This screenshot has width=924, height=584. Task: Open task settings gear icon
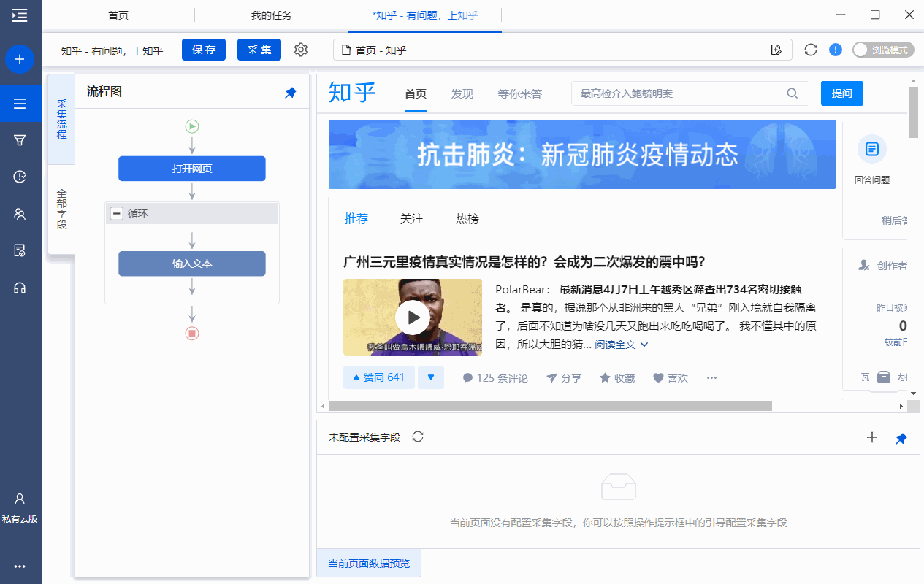pyautogui.click(x=301, y=50)
